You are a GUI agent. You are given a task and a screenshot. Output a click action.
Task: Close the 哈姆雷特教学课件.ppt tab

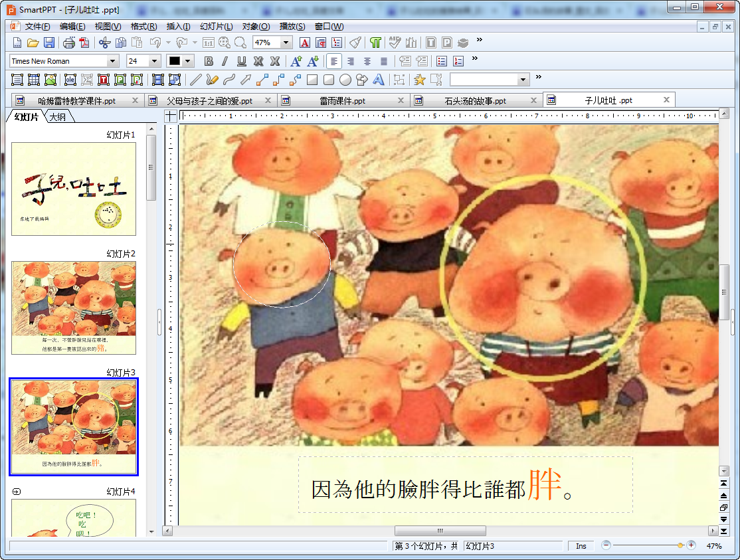point(135,100)
